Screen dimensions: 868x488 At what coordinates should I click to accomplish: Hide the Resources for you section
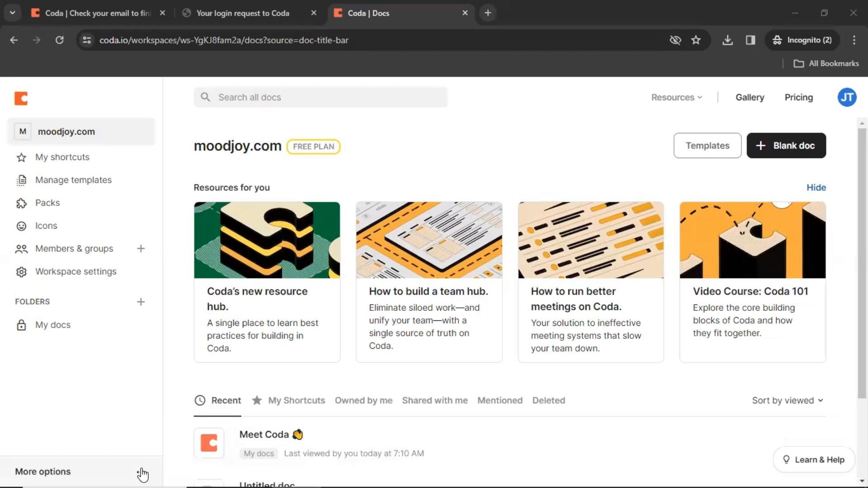(x=816, y=188)
